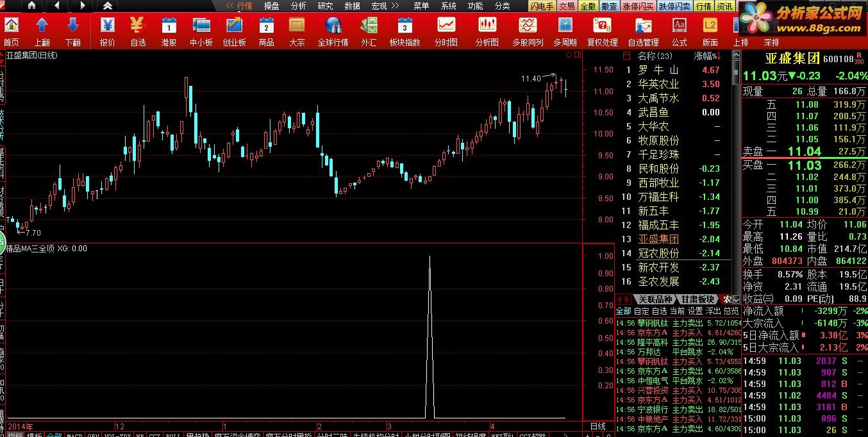This screenshot has width=868, height=437.
Task: Open the 公式 formula manager icon
Action: point(680,32)
